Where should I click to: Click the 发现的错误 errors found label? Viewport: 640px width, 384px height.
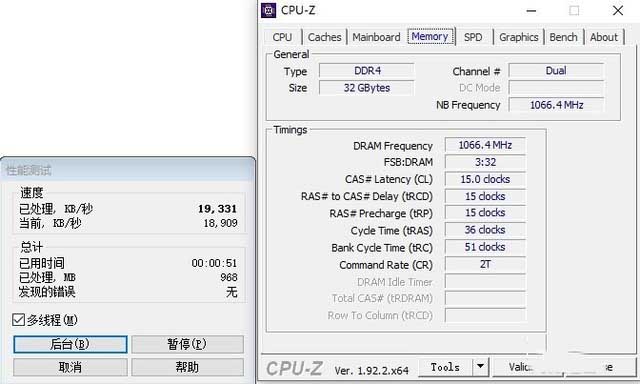pyautogui.click(x=47, y=292)
